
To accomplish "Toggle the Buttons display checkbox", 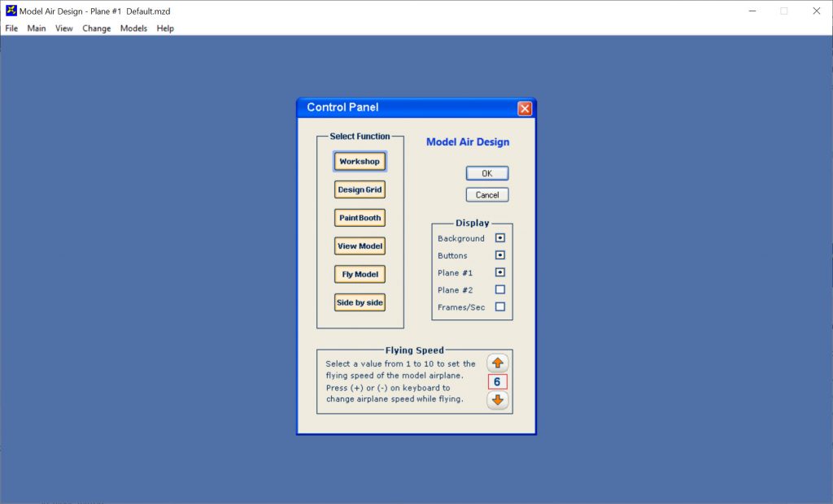I will pyautogui.click(x=500, y=255).
